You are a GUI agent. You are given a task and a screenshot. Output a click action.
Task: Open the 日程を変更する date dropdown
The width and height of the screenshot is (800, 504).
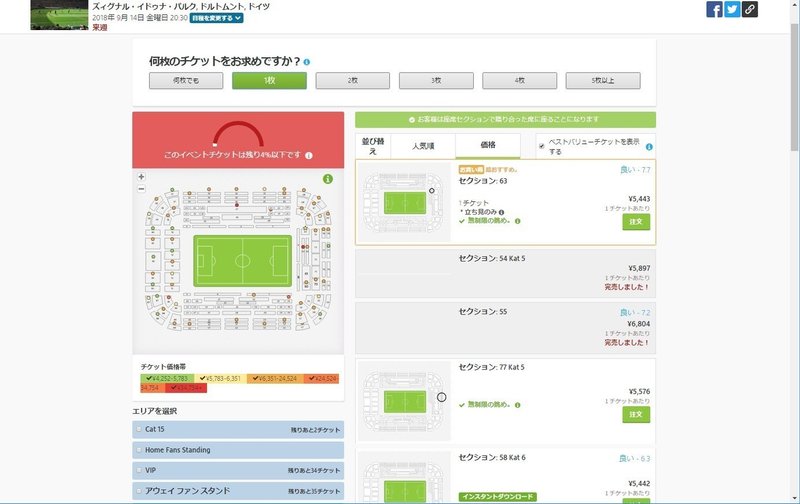[x=216, y=18]
